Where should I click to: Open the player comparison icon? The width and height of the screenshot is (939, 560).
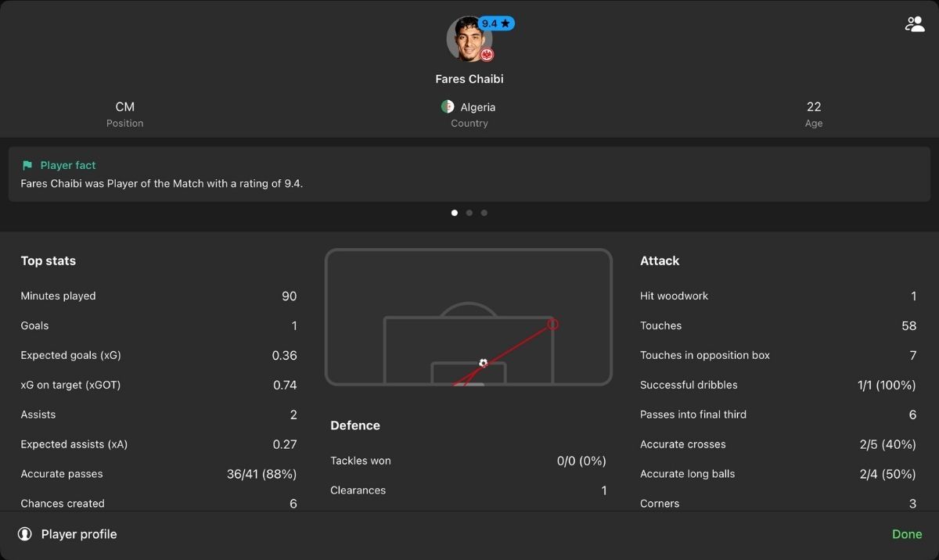(x=914, y=24)
